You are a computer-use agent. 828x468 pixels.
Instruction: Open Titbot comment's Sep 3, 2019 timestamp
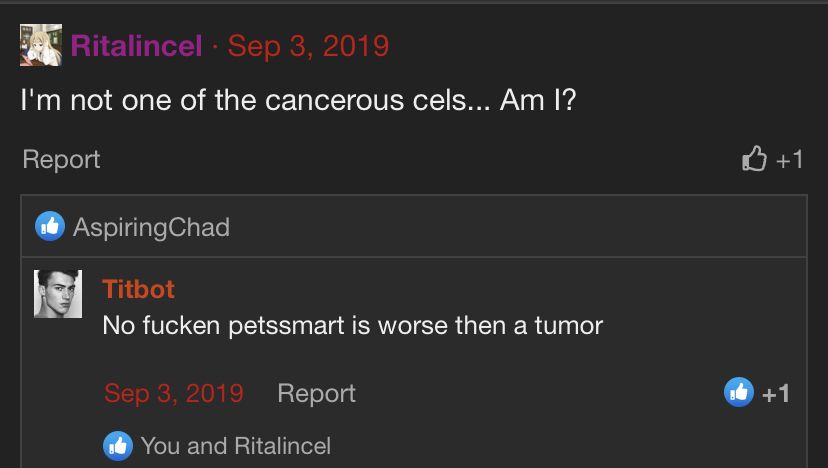coord(174,393)
